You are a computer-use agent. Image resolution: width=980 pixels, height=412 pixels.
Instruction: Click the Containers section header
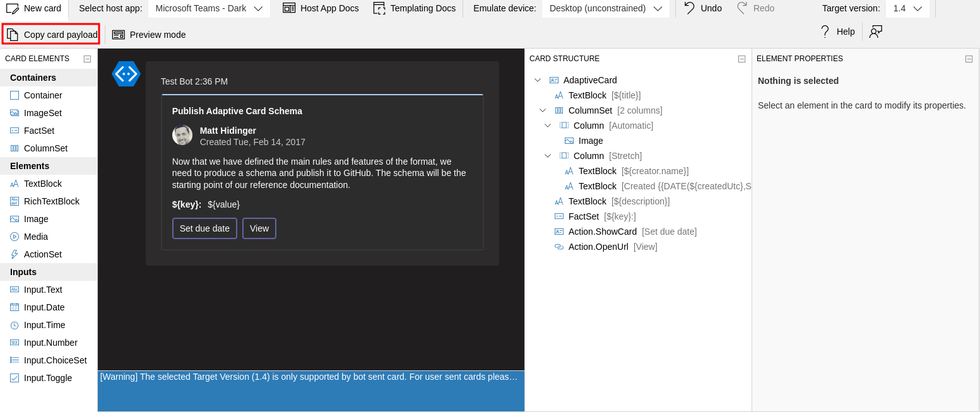tap(49, 78)
